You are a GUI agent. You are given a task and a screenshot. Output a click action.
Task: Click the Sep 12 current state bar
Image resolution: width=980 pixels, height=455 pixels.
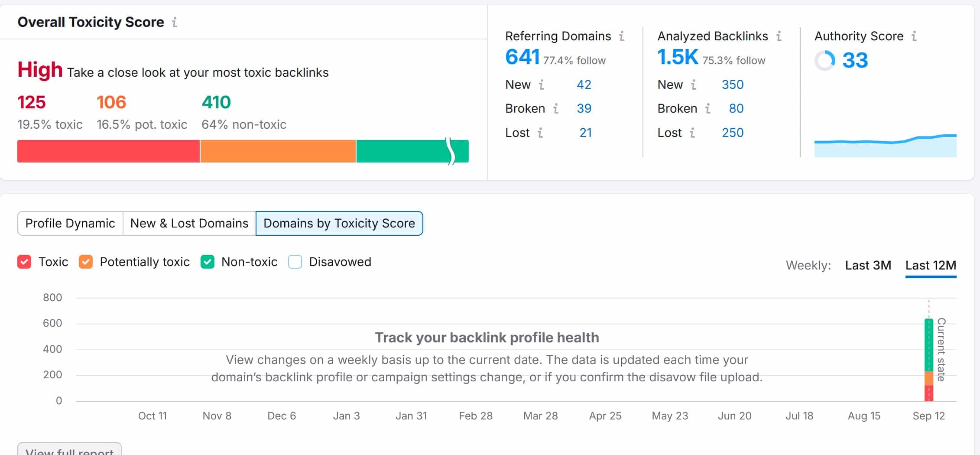(929, 360)
